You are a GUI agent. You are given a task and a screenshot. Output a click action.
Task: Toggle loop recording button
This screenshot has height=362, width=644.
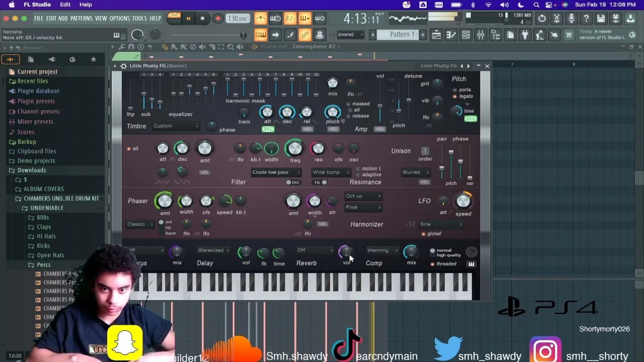[319, 19]
